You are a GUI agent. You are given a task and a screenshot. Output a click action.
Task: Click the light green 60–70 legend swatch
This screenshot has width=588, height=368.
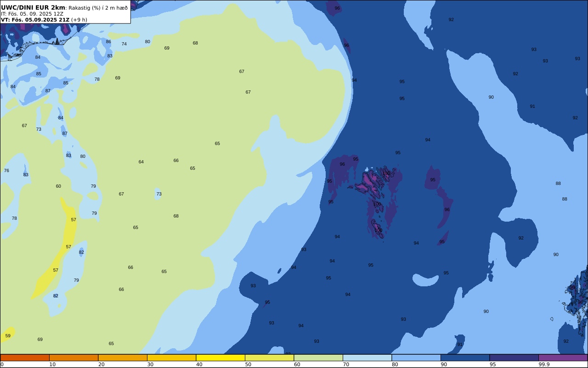(318, 357)
